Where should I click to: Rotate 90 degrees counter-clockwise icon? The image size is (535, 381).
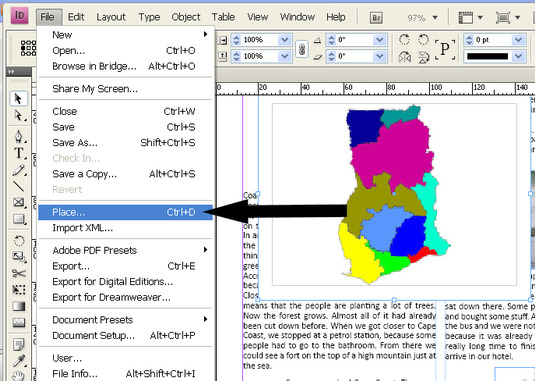click(423, 40)
